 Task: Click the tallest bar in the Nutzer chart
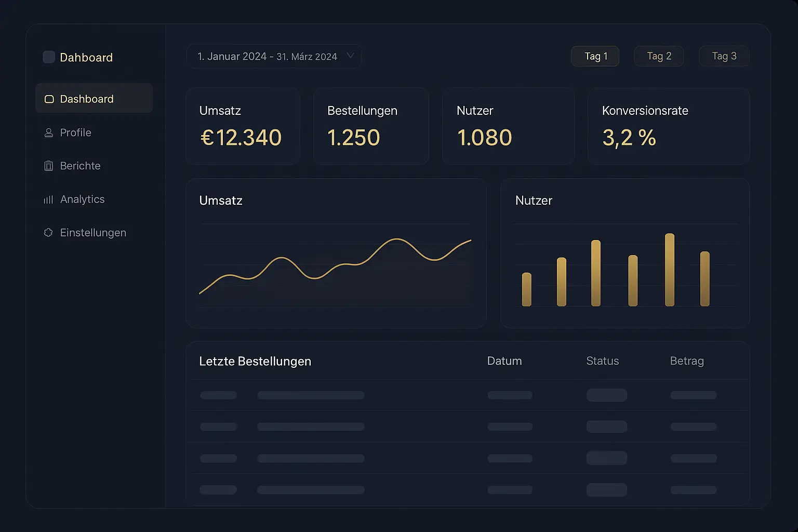tap(669, 270)
